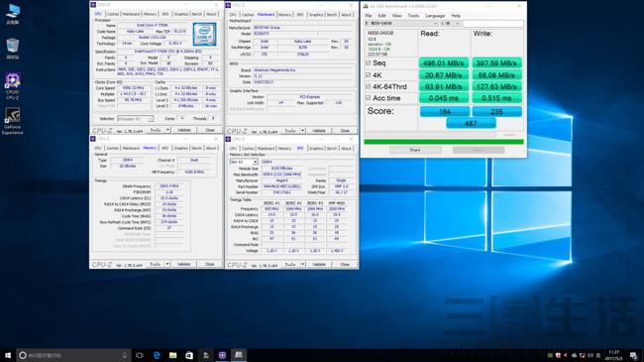644x362 pixels.
Task: Uncheck the 4K-64Thrd test checkbox
Action: coord(368,86)
